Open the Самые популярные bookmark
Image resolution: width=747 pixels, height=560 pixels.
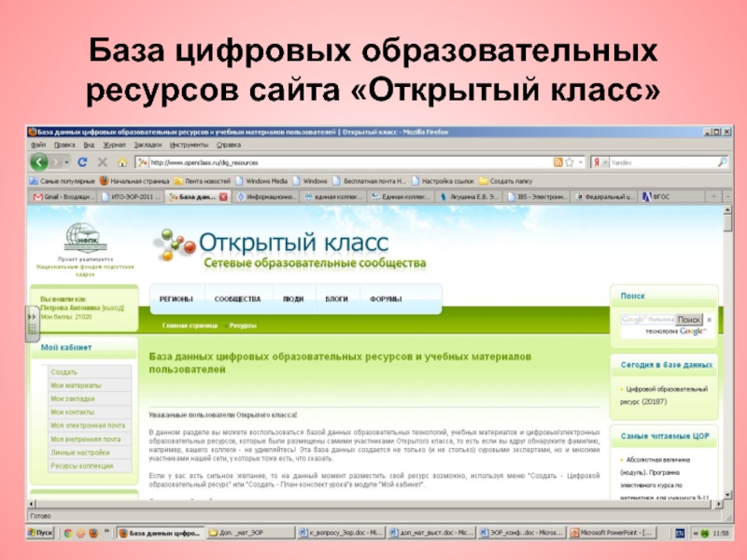tap(63, 181)
